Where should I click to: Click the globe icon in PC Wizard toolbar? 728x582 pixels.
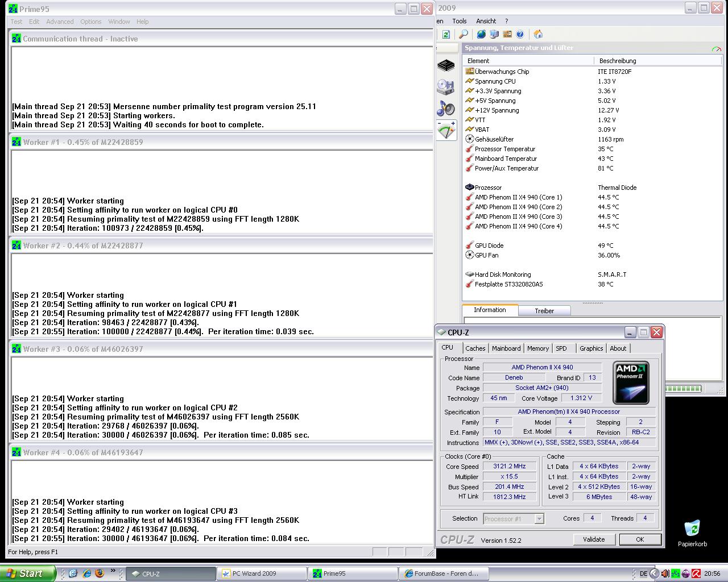(481, 34)
